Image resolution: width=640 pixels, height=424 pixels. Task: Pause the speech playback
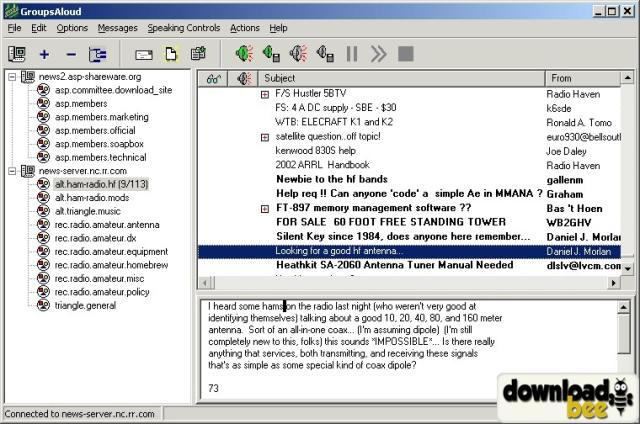tap(352, 54)
